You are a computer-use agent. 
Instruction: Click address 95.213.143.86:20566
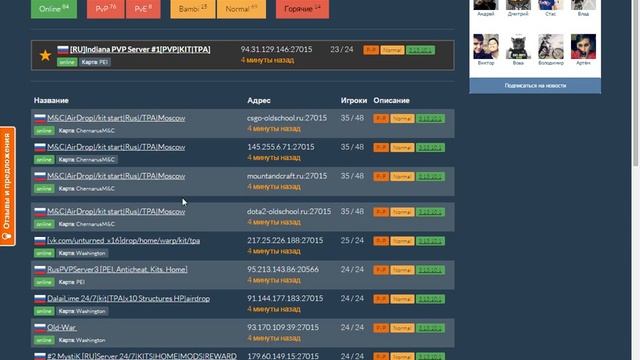tap(283, 269)
